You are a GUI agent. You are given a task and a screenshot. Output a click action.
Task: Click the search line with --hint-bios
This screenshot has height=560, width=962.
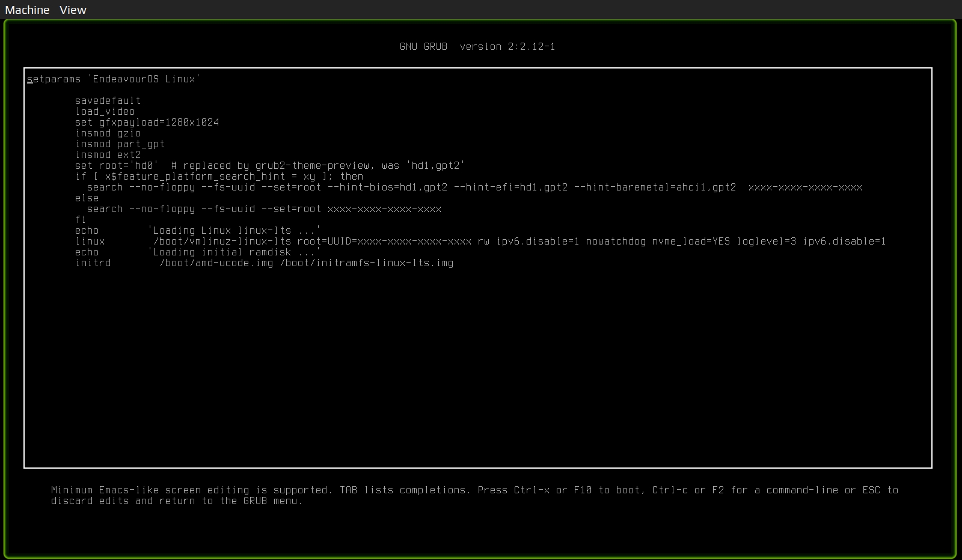474,187
